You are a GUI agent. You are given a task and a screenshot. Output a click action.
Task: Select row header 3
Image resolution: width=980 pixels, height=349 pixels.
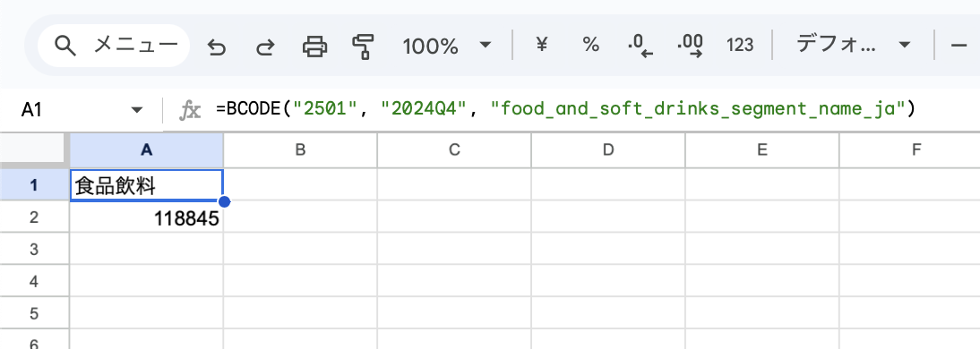click(x=34, y=249)
